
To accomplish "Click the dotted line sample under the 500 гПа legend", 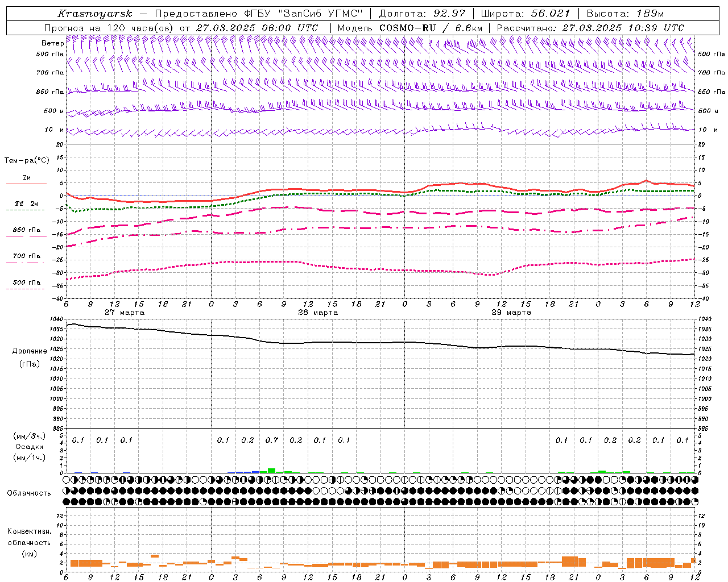I will [25, 289].
